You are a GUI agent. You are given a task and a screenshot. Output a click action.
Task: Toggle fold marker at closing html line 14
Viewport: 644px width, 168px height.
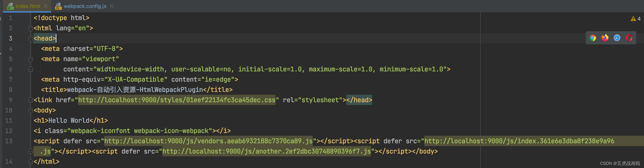[x=30, y=161]
